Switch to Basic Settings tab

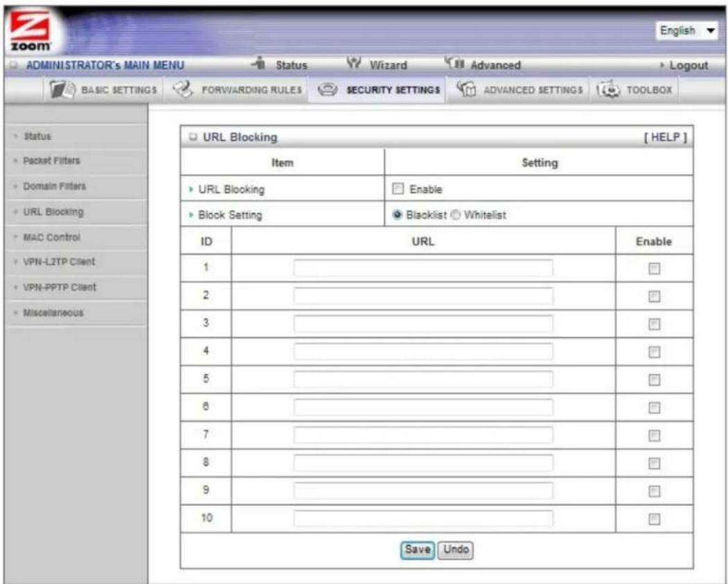(x=119, y=90)
